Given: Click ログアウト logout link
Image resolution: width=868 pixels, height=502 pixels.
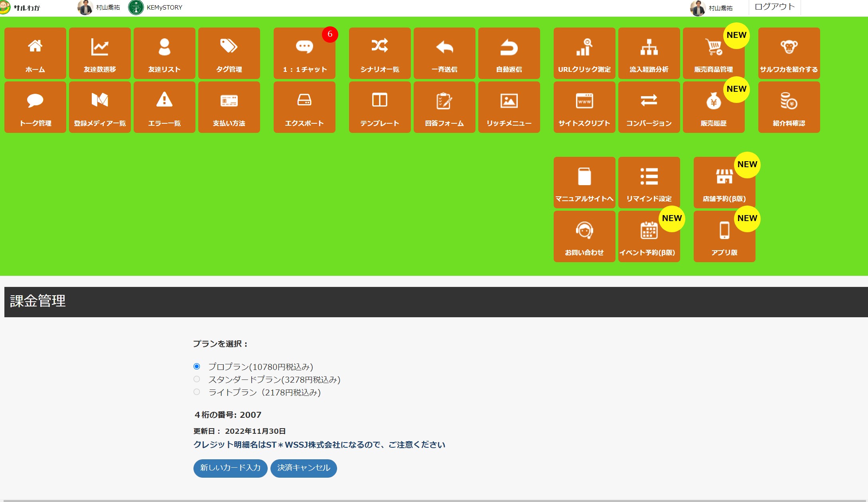Looking at the screenshot, I should click(x=775, y=7).
